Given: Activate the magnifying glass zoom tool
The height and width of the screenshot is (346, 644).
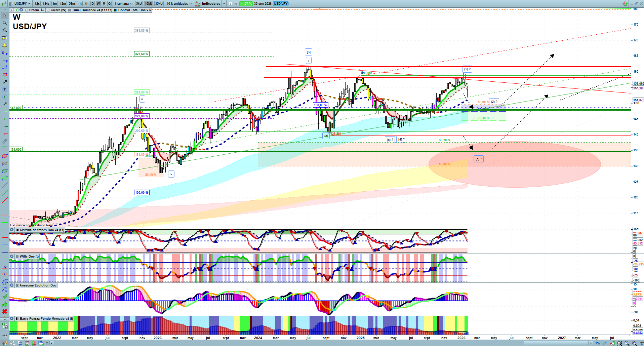Looking at the screenshot, I should [x=4, y=23].
